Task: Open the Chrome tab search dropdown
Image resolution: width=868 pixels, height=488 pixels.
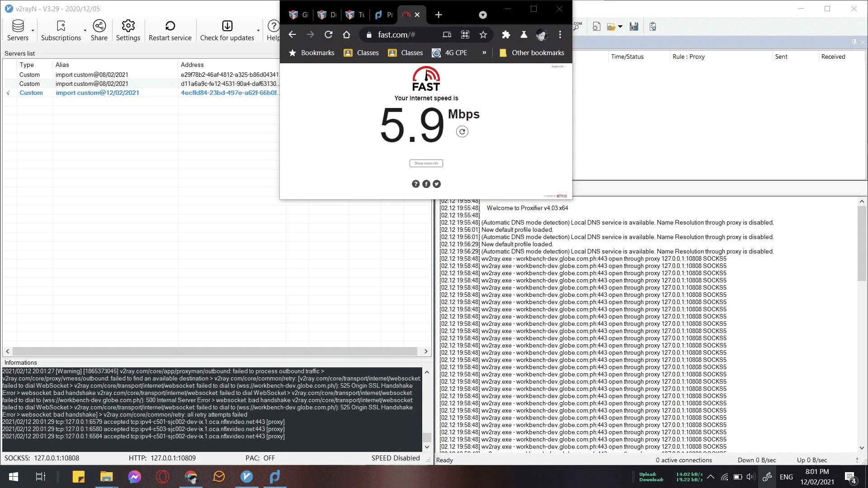Action: click(x=483, y=15)
